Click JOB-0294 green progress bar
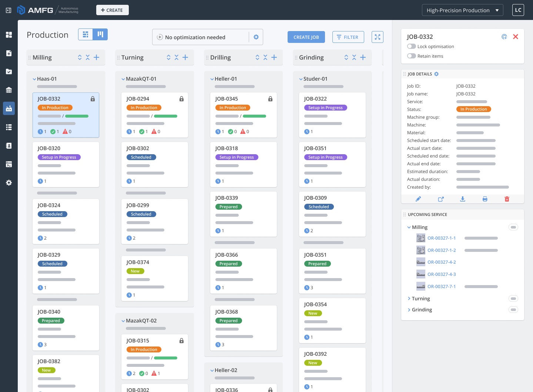 point(165,116)
